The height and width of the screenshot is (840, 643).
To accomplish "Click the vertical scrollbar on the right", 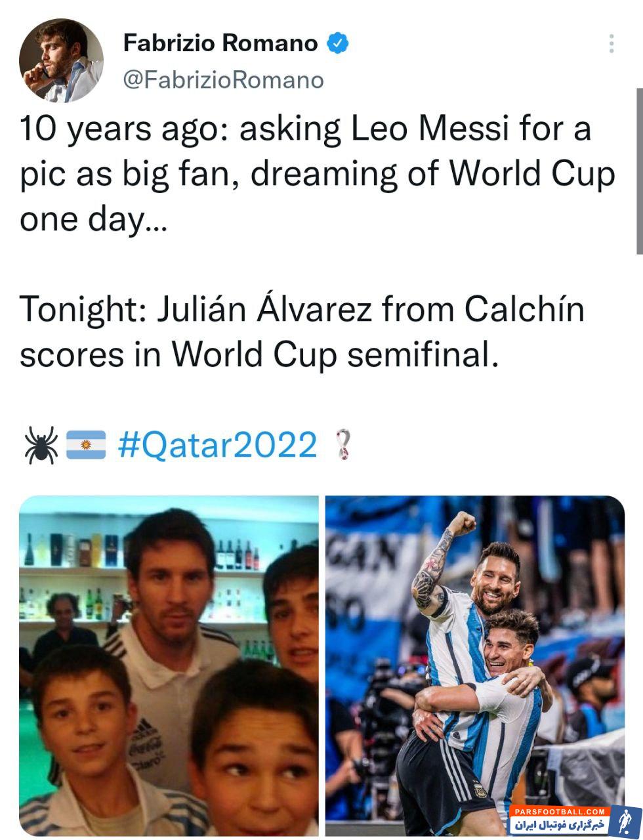I will [x=639, y=171].
